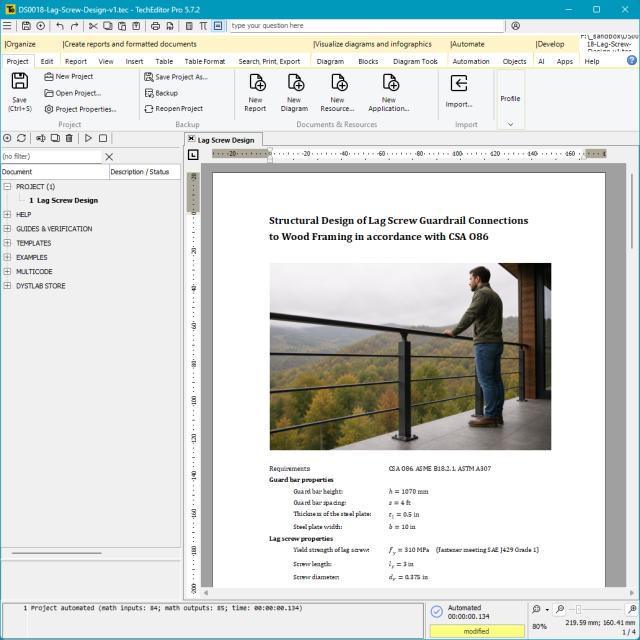
Task: Toggle the pi symbol formatting icon
Action: (203, 26)
